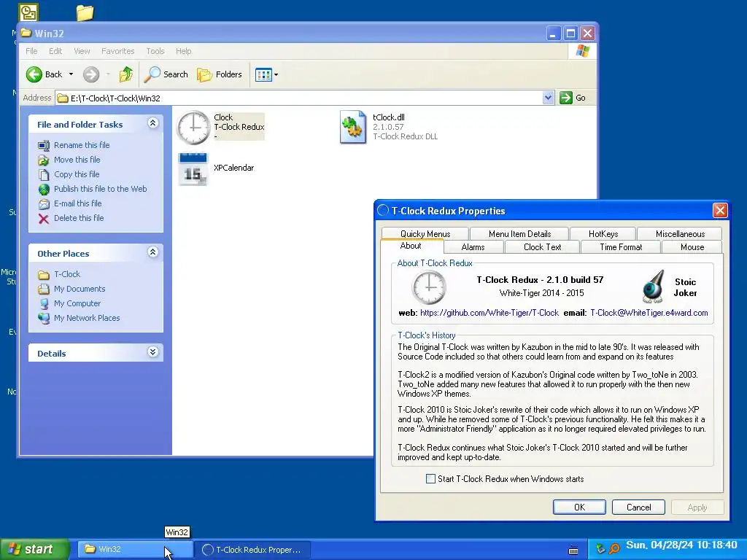The width and height of the screenshot is (747, 560).
Task: Click OK in T-Clock Redux Properties
Action: click(x=579, y=507)
